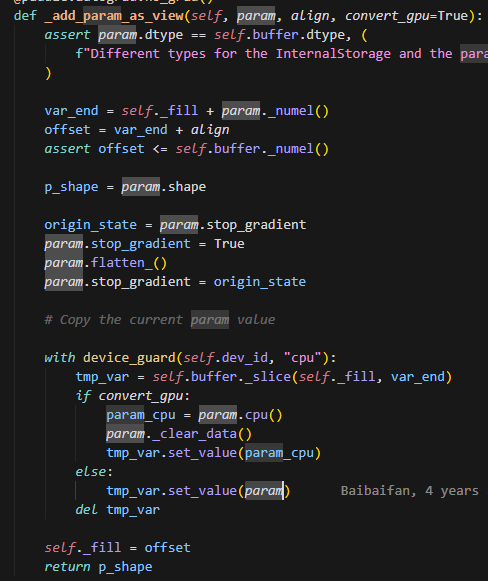Click the with keyword
This screenshot has height=581, width=488.
(60, 358)
